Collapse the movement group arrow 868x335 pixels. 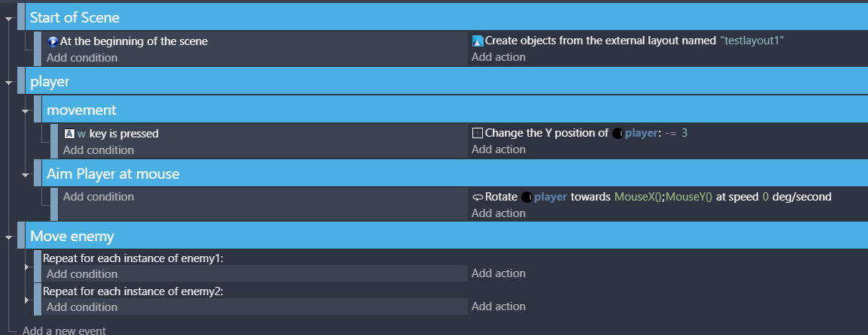click(25, 111)
